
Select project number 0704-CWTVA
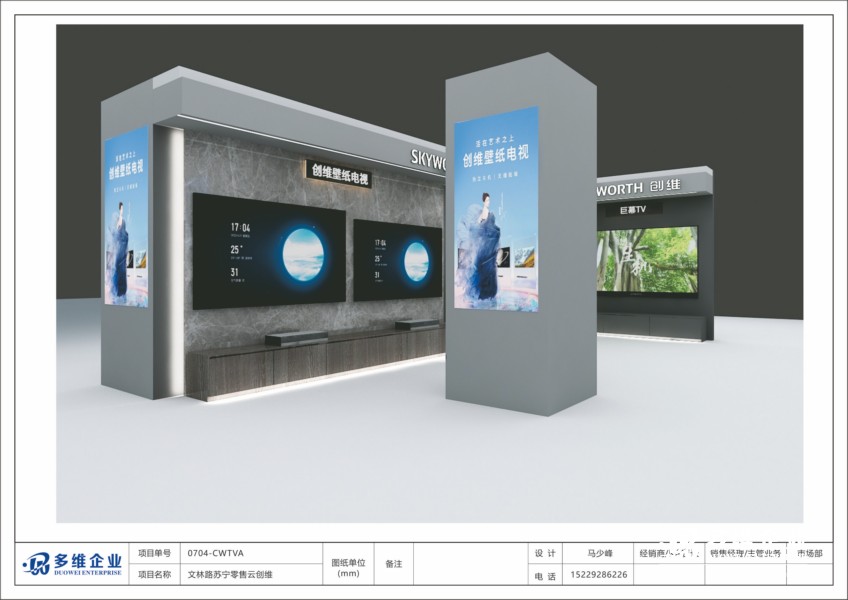(x=215, y=553)
